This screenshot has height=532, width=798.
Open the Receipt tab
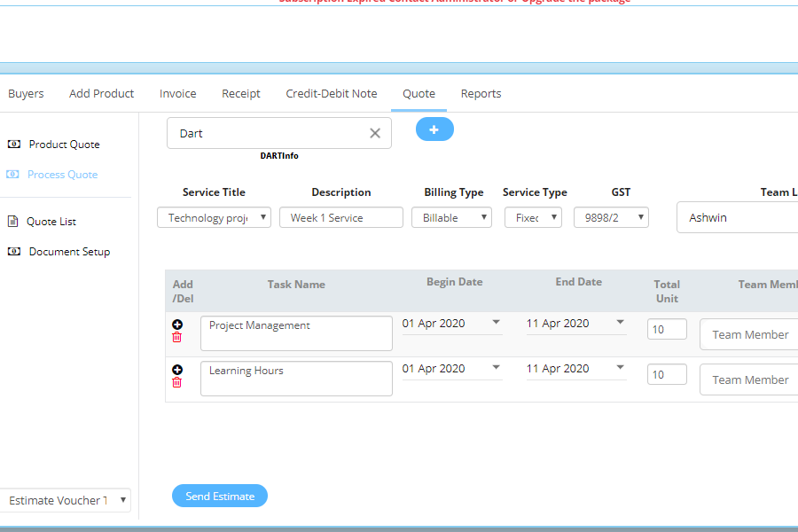(240, 94)
